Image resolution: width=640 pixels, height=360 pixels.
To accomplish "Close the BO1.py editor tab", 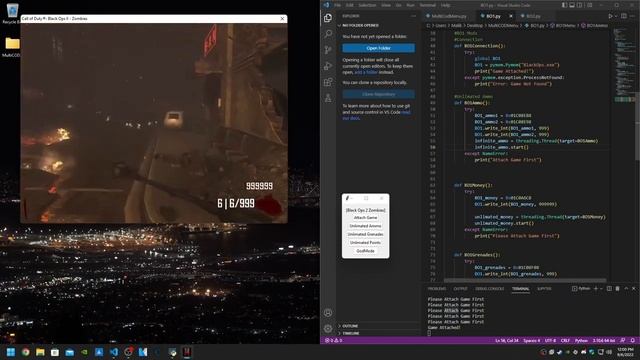I will 511,16.
